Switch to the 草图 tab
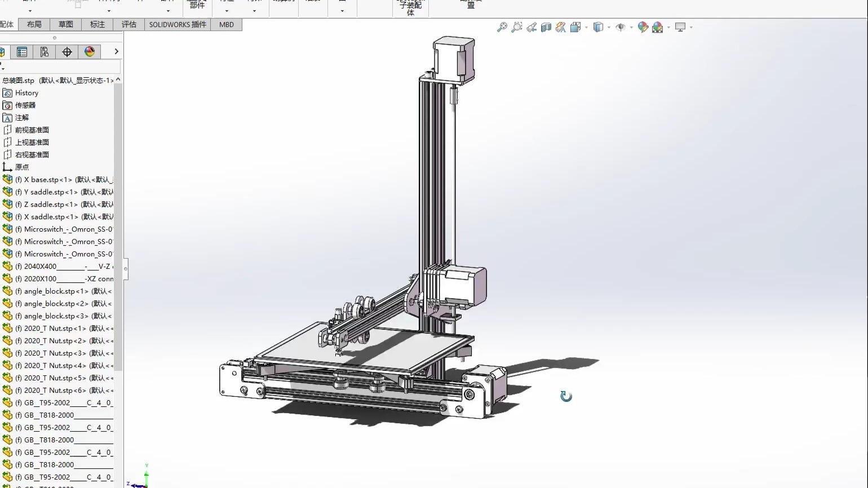Screen dimensions: 868x488 66,25
